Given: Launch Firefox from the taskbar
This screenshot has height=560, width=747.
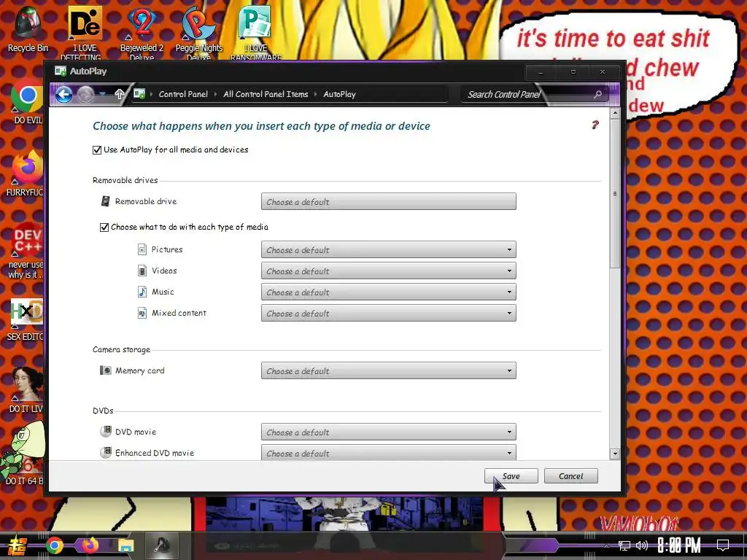Looking at the screenshot, I should click(x=90, y=545).
